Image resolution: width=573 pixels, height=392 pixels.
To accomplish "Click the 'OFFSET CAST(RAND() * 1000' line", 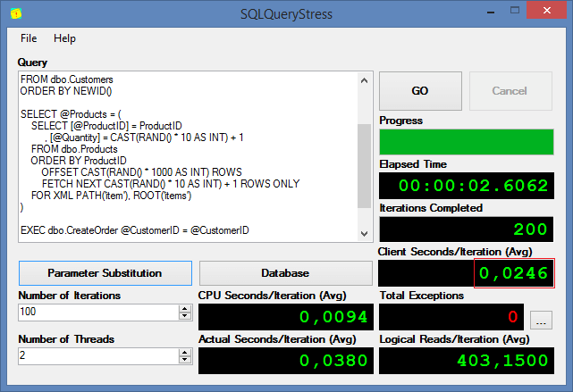I will [142, 172].
